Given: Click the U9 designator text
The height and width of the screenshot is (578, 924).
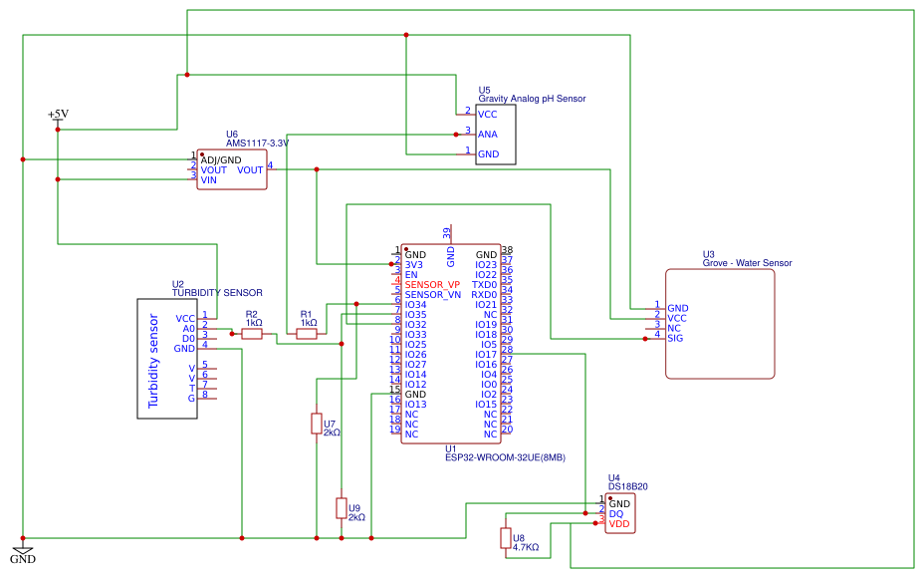Looking at the screenshot, I should [x=354, y=508].
